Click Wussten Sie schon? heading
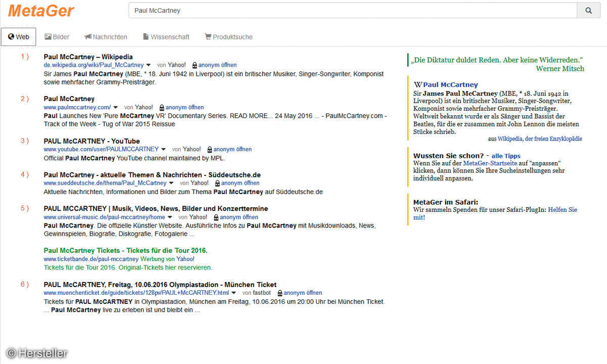 tap(448, 156)
